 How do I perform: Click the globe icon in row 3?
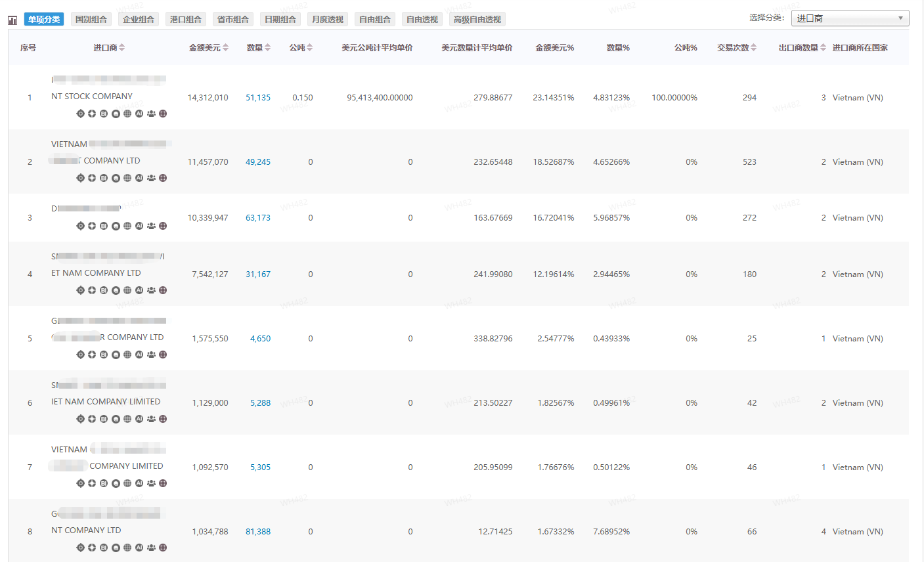coord(127,226)
